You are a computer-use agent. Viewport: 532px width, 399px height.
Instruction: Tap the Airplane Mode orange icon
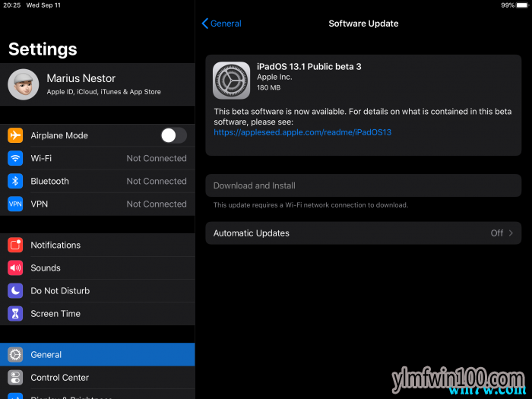click(15, 135)
